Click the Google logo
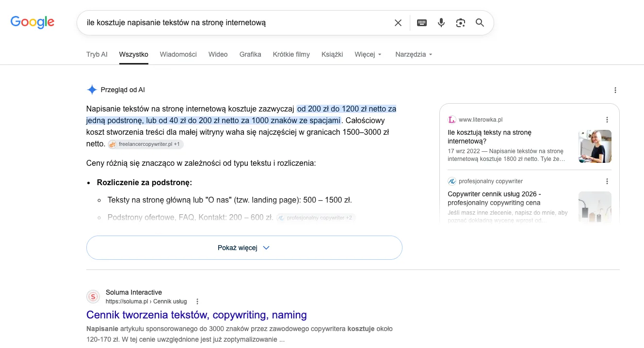 coord(32,22)
